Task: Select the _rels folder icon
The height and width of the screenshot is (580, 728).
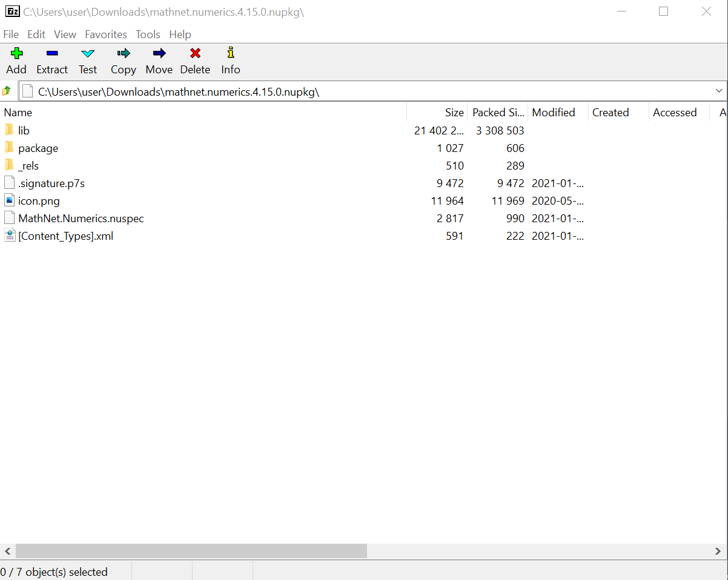Action: pos(9,165)
